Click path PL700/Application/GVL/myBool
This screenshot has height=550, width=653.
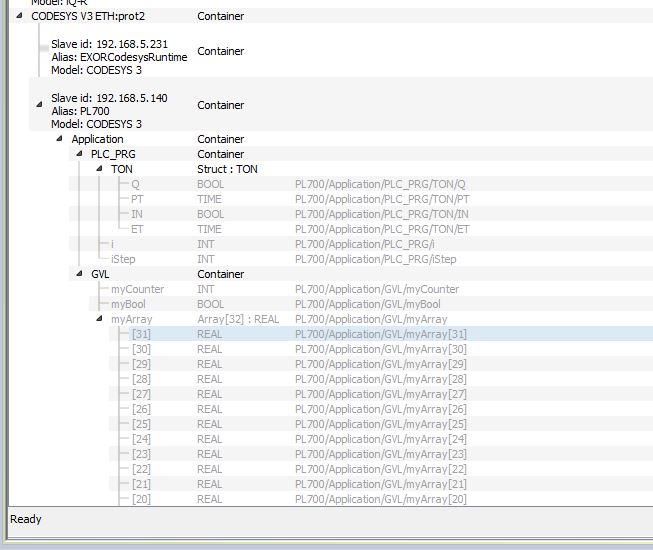368,304
